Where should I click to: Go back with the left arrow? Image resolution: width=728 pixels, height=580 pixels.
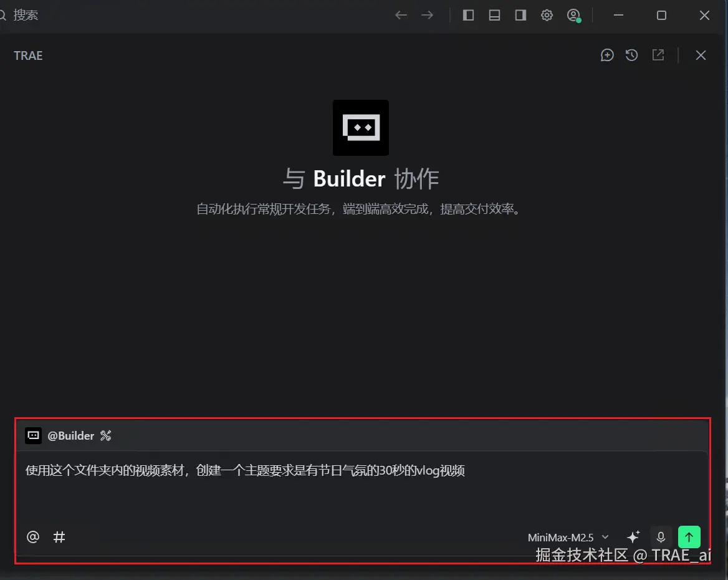[401, 16]
